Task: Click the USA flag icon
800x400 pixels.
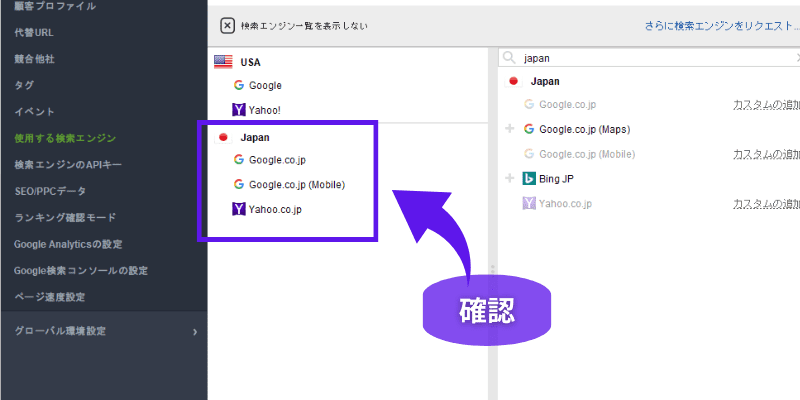Action: pyautogui.click(x=223, y=62)
